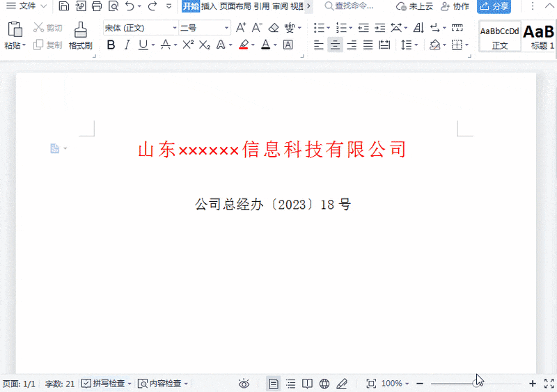Screen dimensions: 557x392
Task: Open the numbered list dropdown
Action: pyautogui.click(x=350, y=27)
